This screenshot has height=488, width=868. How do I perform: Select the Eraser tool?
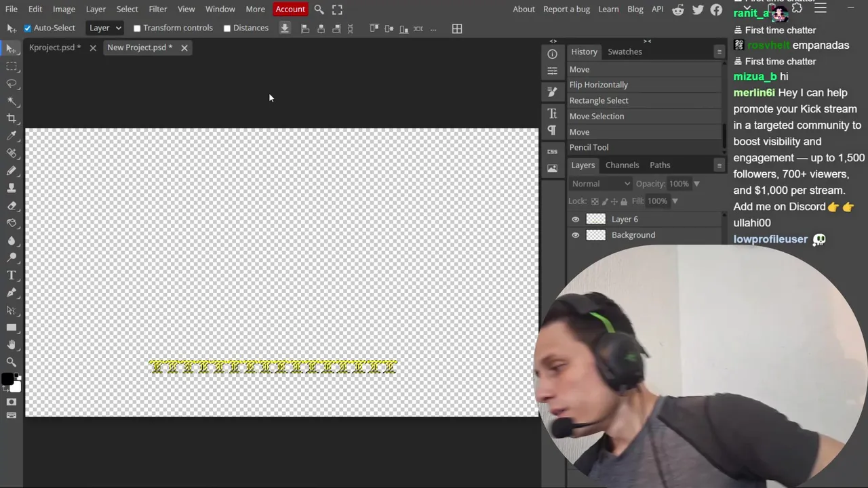[x=12, y=205]
